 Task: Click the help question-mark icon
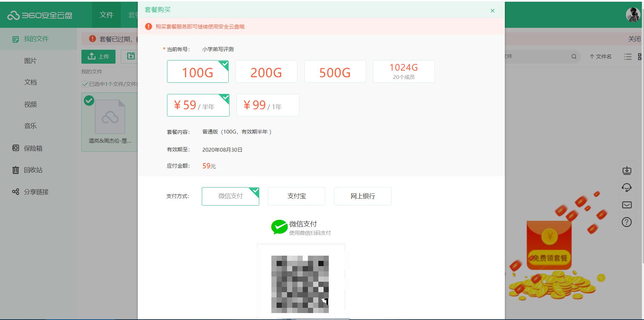point(627,222)
